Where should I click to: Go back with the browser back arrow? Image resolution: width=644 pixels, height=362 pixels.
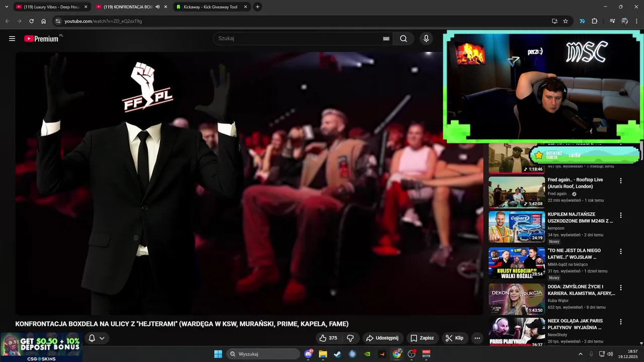7,21
